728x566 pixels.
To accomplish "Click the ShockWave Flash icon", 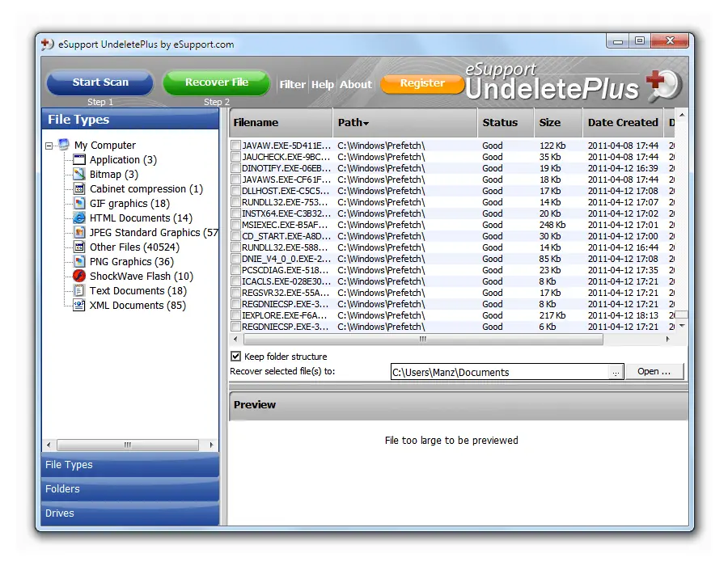I will 79,276.
